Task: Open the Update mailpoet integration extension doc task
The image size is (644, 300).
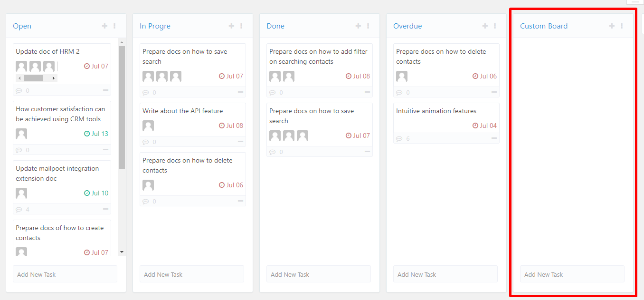Action: (57, 174)
